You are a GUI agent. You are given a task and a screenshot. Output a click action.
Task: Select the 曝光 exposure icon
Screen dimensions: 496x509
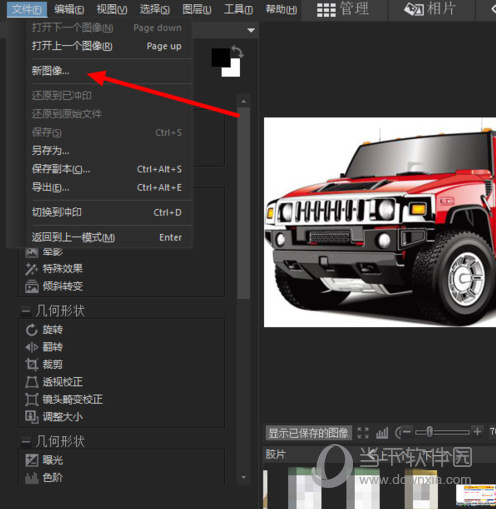click(32, 461)
